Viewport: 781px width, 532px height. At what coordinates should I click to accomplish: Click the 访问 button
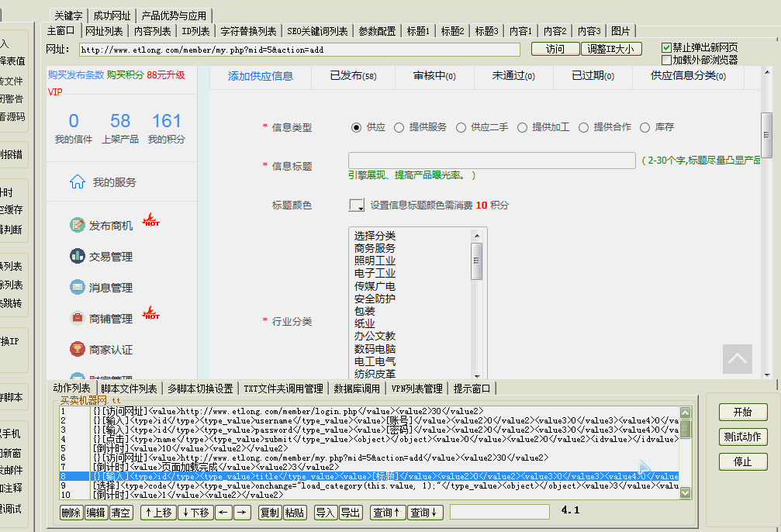tap(555, 49)
